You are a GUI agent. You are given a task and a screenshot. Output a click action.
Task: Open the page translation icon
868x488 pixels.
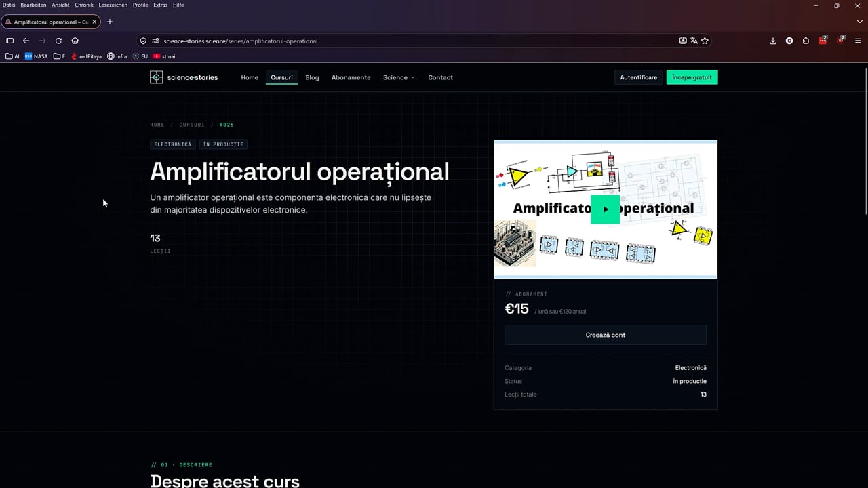point(694,41)
